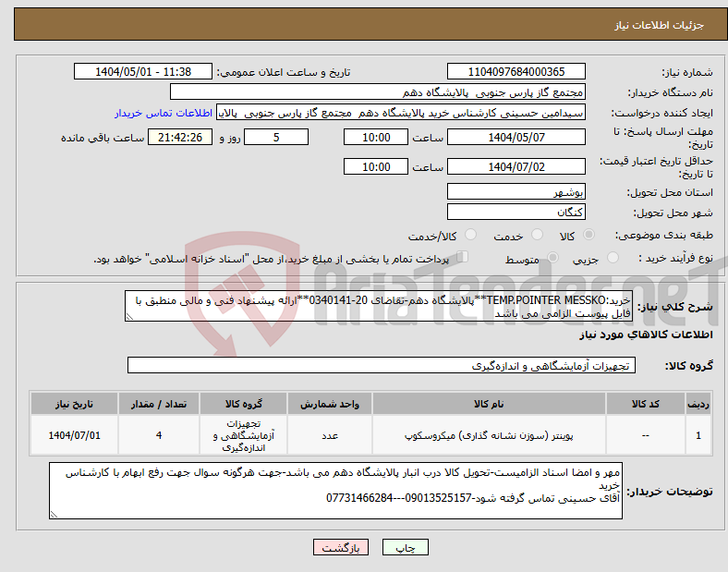Click the buyer notes text area
The image size is (728, 572).
(x=335, y=491)
